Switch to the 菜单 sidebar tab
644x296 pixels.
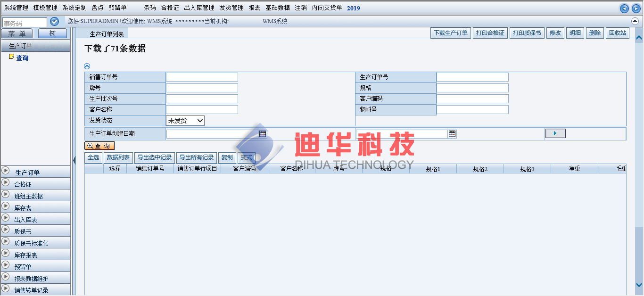(x=17, y=33)
